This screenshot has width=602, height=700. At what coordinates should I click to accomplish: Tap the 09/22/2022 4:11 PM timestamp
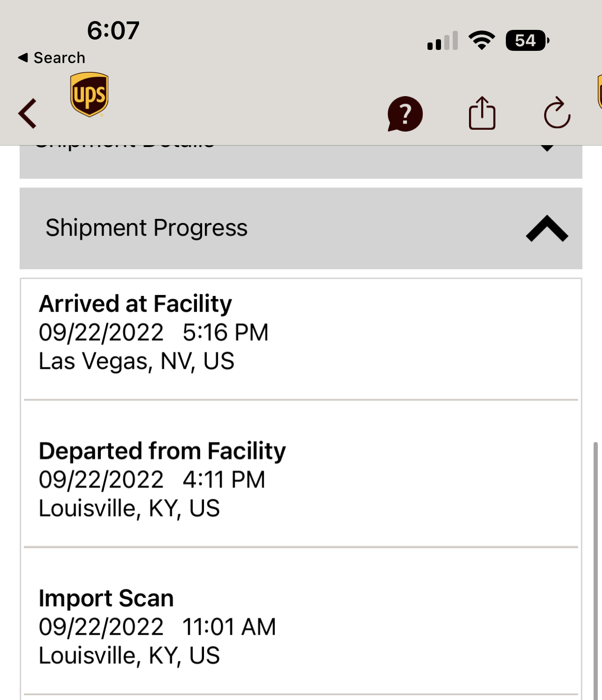(x=152, y=480)
